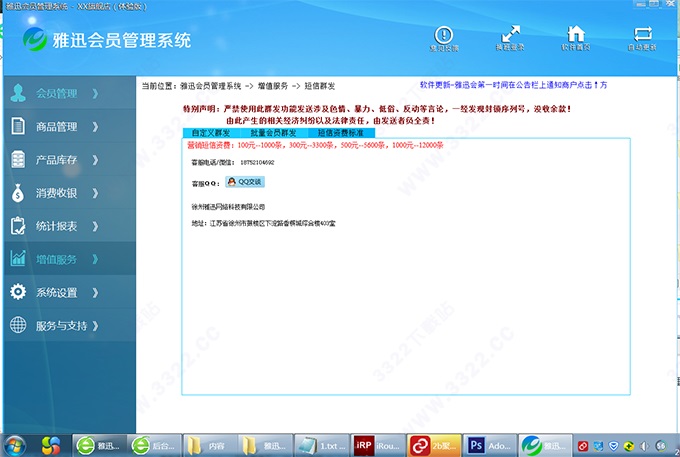Click the gear icon beside 系统设置
Screen dimensions: 680x457
pyautogui.click(x=18, y=292)
